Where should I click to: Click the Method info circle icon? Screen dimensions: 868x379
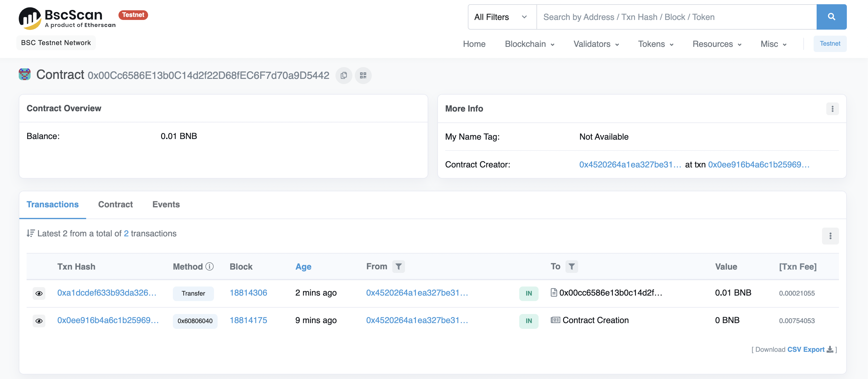[x=209, y=267]
